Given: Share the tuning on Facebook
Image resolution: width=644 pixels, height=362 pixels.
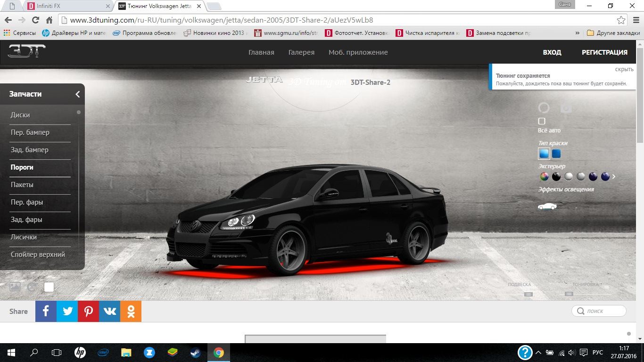Looking at the screenshot, I should click(46, 311).
